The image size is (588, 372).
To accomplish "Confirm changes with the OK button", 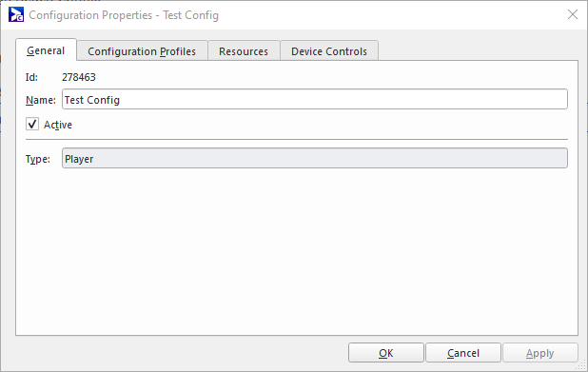I will pyautogui.click(x=386, y=353).
